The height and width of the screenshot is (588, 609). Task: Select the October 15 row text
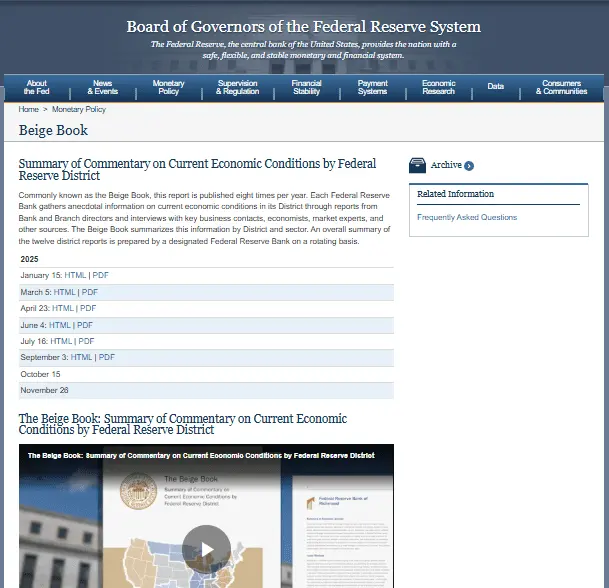(x=40, y=374)
